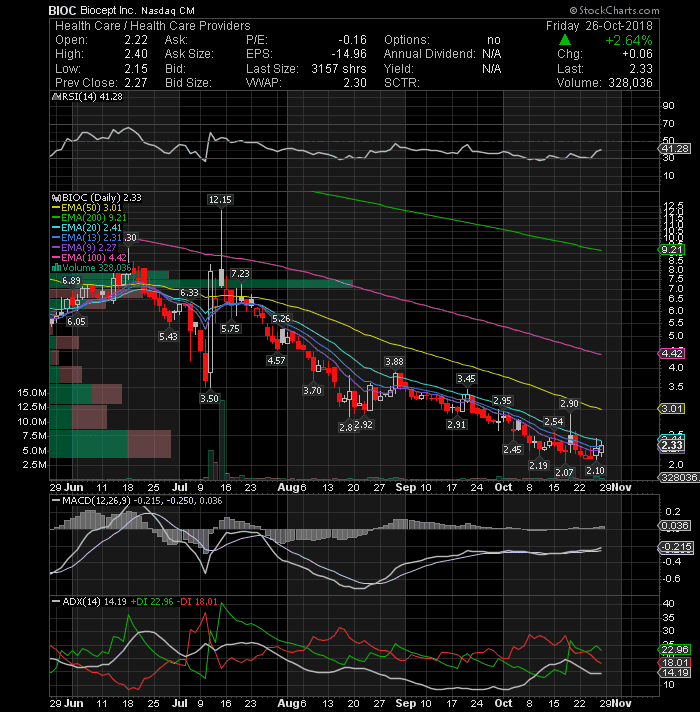Screen dimensions: 700x712
Task: Click the High value 2.40
Action: pyautogui.click(x=136, y=54)
